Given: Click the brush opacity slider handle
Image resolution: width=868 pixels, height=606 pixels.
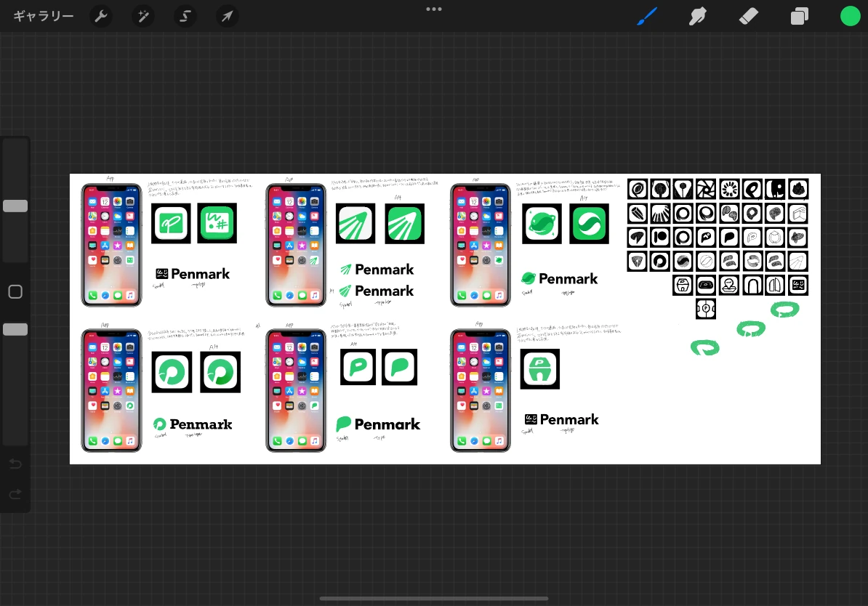Looking at the screenshot, I should pos(15,330).
